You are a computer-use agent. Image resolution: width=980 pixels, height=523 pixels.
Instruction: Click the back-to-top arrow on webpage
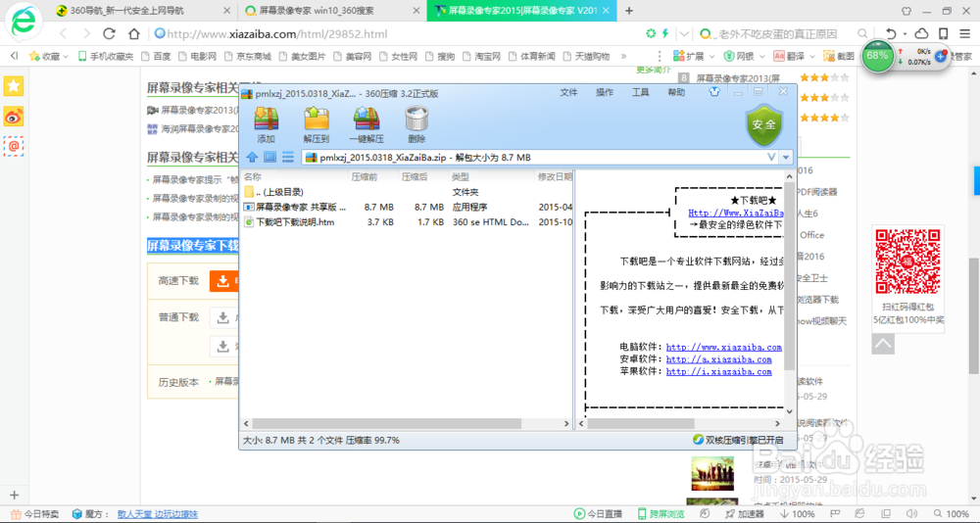coord(883,343)
